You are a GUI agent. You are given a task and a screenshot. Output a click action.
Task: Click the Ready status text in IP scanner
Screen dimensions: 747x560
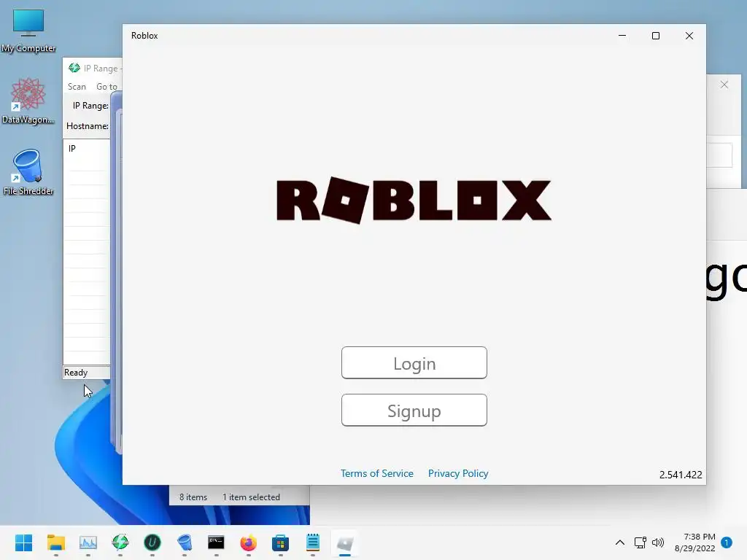76,373
